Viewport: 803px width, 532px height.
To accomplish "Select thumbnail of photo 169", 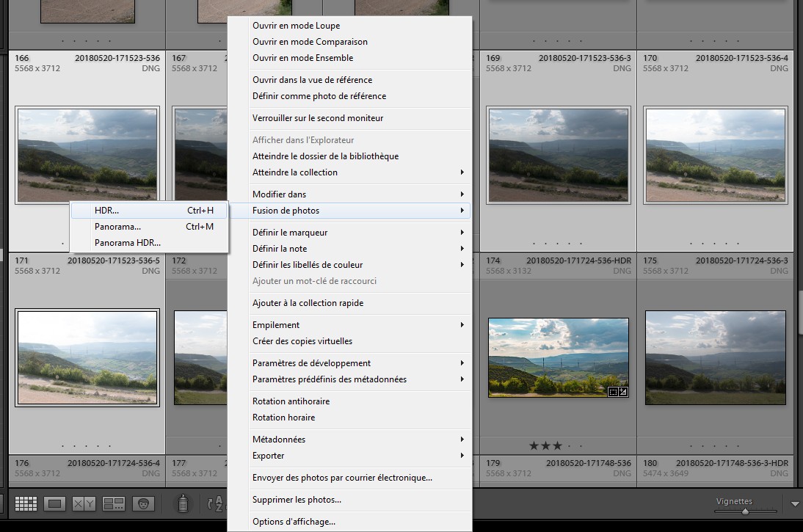I will click(x=558, y=155).
